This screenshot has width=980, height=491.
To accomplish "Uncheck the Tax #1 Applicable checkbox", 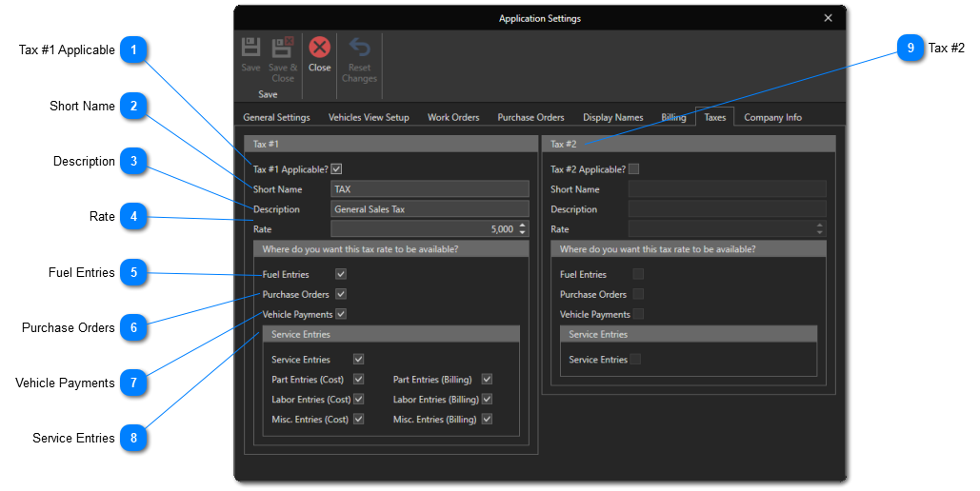I will click(x=336, y=169).
